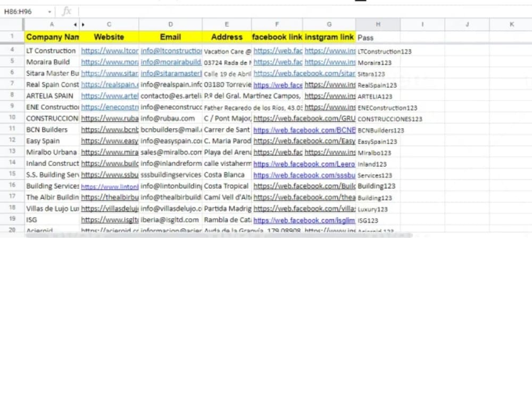Screen dimensions: 532x399
Task: Open info@ltconstruction email link
Action: point(171,51)
